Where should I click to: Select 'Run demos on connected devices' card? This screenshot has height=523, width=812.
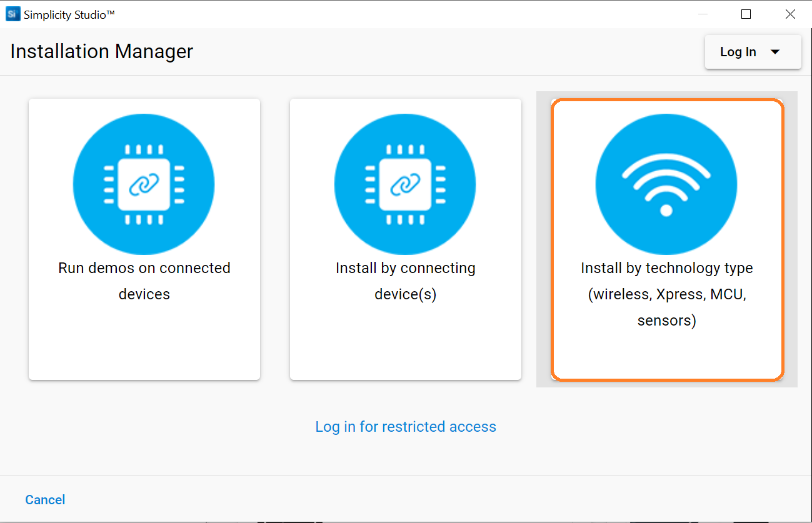[x=144, y=239]
